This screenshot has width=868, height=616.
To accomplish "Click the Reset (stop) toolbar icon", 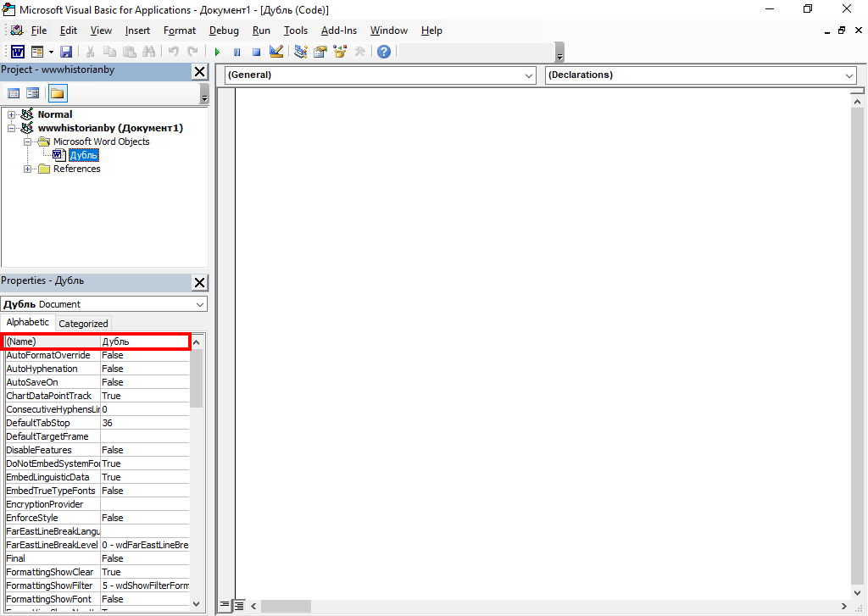I will 256,52.
